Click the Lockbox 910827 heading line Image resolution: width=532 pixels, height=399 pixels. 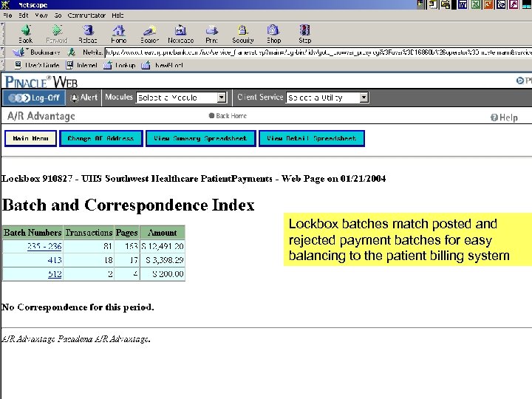[194, 179]
